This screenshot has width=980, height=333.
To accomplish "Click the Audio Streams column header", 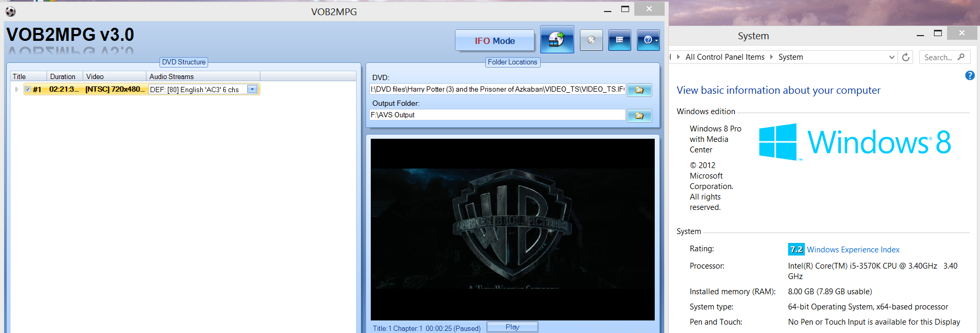I will click(203, 76).
